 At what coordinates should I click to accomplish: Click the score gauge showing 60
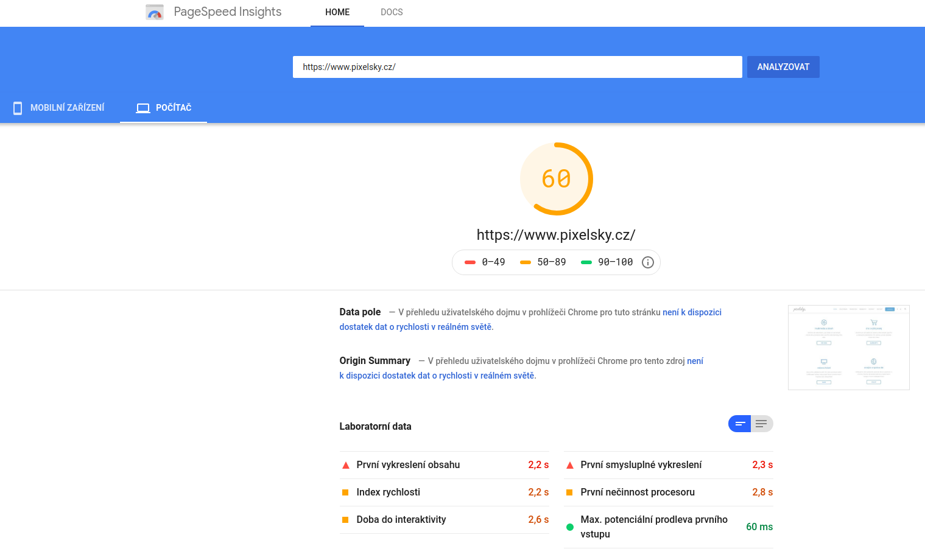556,179
